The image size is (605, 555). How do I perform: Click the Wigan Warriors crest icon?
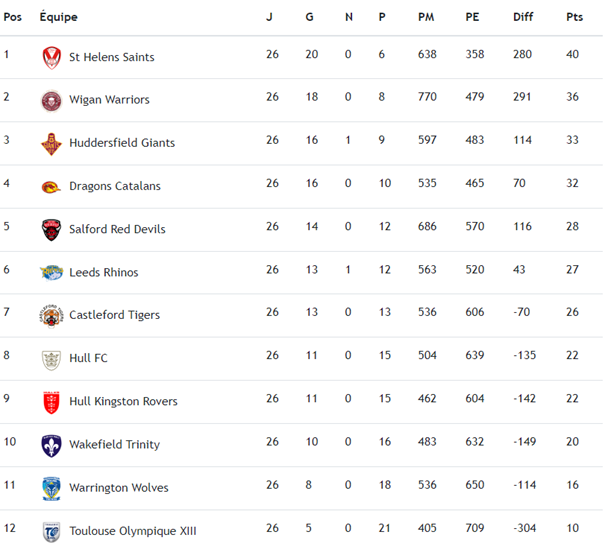(51, 100)
